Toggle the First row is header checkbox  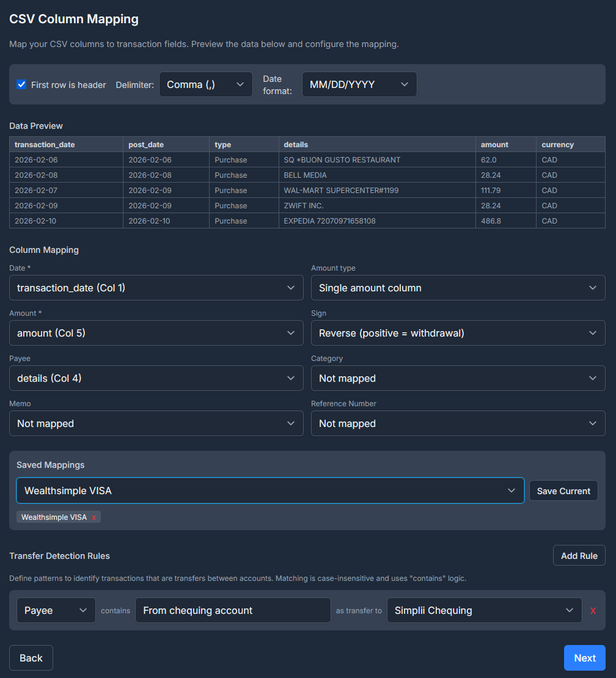tap(21, 84)
